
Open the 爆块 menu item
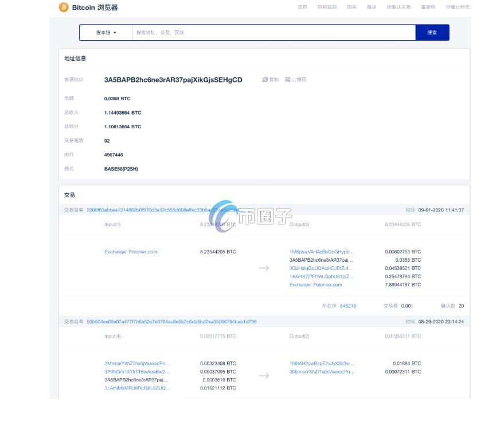pos(372,7)
